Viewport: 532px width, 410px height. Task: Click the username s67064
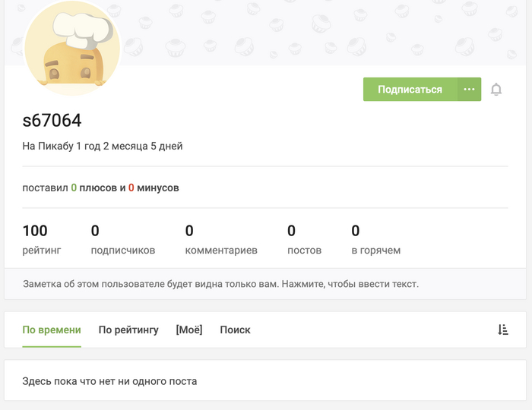pos(52,121)
